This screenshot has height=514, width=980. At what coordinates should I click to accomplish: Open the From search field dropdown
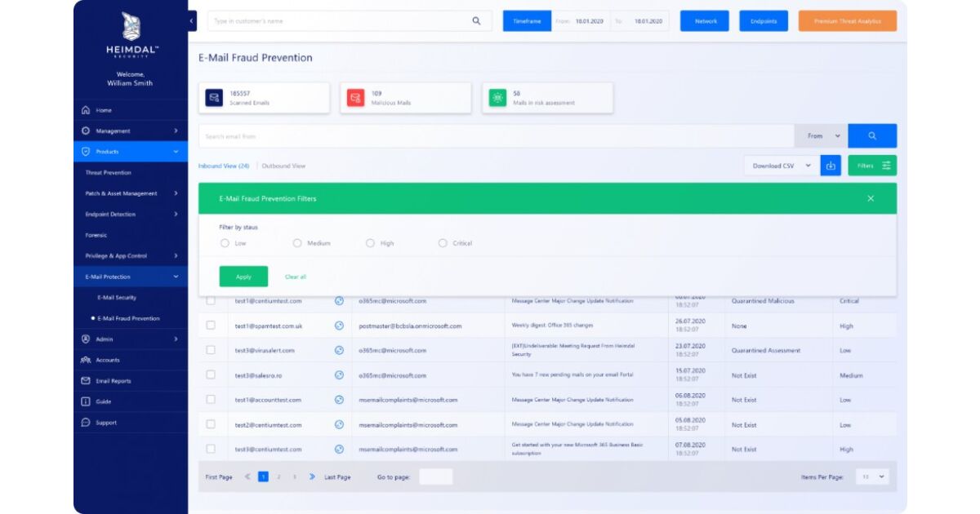(x=822, y=136)
